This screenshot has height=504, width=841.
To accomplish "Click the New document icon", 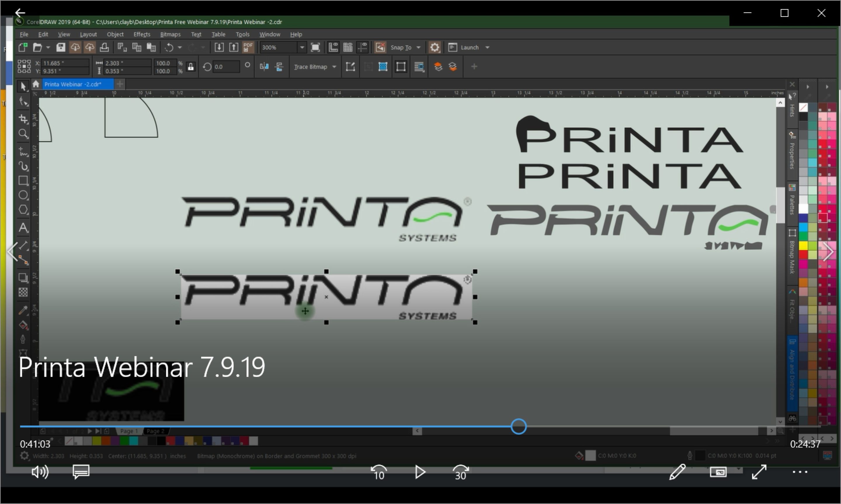I will [23, 47].
